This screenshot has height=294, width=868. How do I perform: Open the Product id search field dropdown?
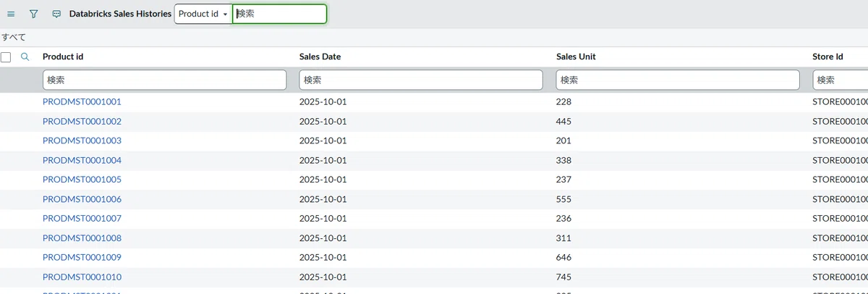203,14
